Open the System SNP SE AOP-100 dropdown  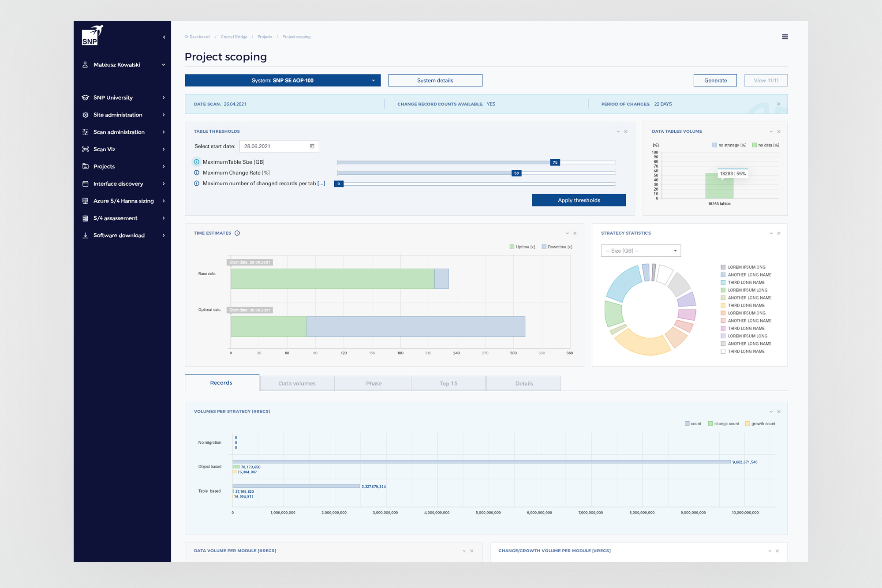[x=282, y=80]
